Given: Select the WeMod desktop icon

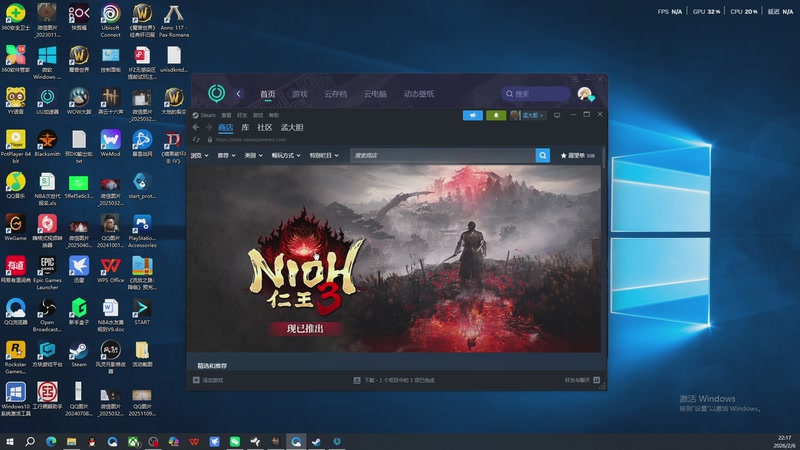Looking at the screenshot, I should click(x=110, y=143).
